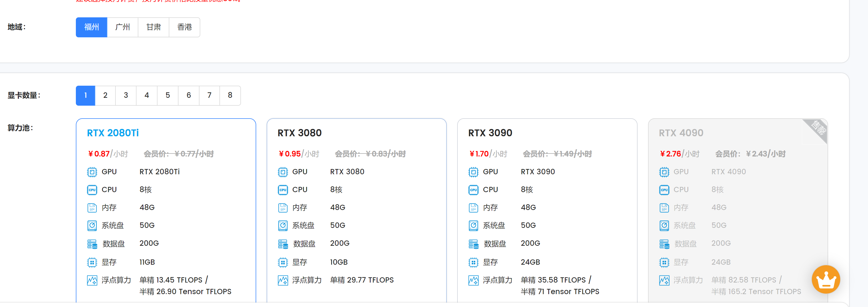
Task: Click the 浮点算力 chart icon in RTX 3090 card
Action: click(x=474, y=280)
